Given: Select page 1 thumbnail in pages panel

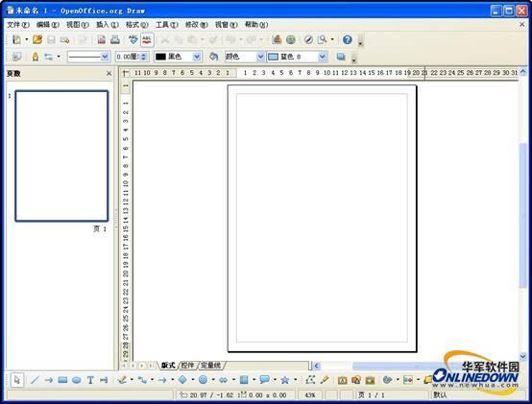Looking at the screenshot, I should (61, 155).
